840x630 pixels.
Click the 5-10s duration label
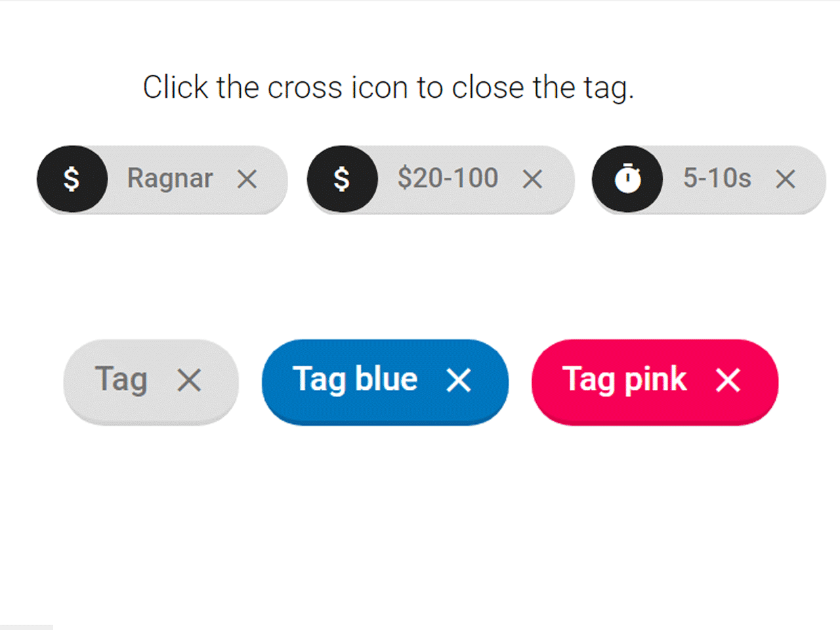click(x=717, y=179)
